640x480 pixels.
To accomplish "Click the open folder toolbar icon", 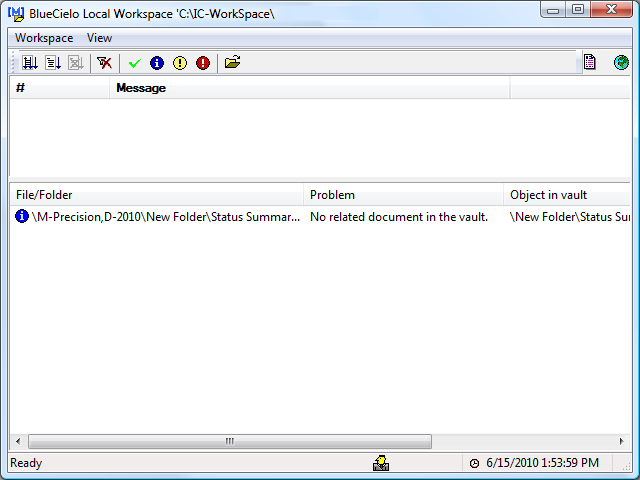I will click(232, 63).
